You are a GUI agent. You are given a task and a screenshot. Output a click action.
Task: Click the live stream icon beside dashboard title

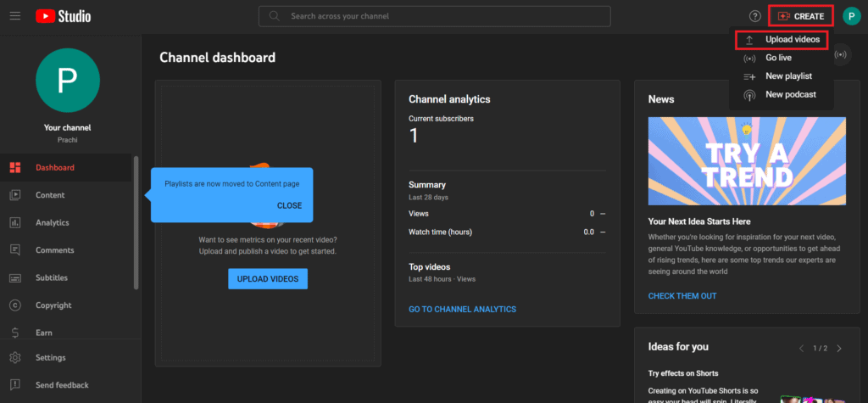(x=841, y=55)
